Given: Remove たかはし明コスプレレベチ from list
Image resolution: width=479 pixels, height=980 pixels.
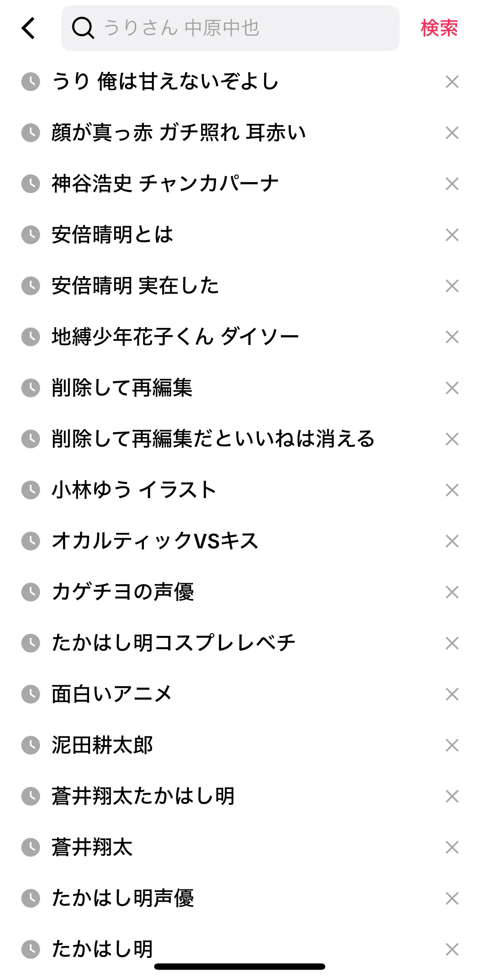Looking at the screenshot, I should (x=452, y=643).
